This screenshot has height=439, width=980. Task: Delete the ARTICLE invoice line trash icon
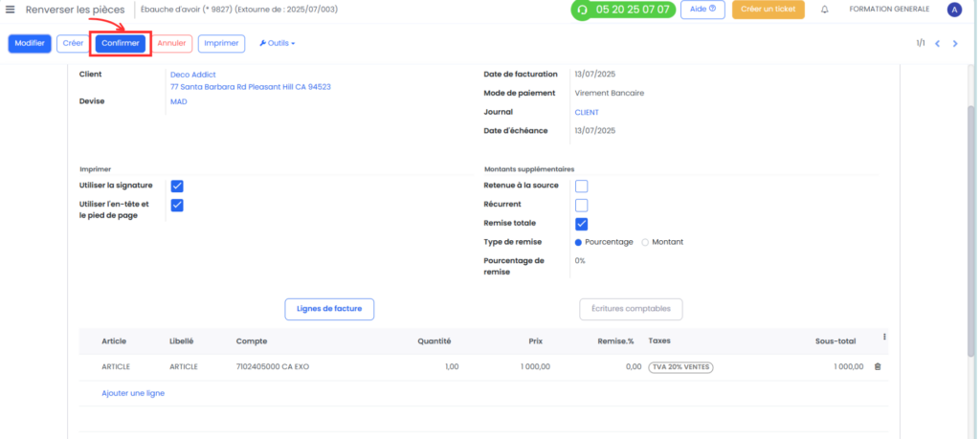(878, 367)
